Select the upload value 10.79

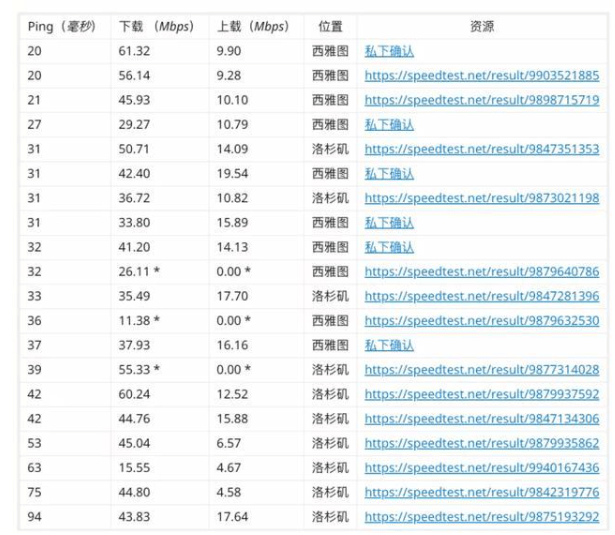pyautogui.click(x=232, y=125)
